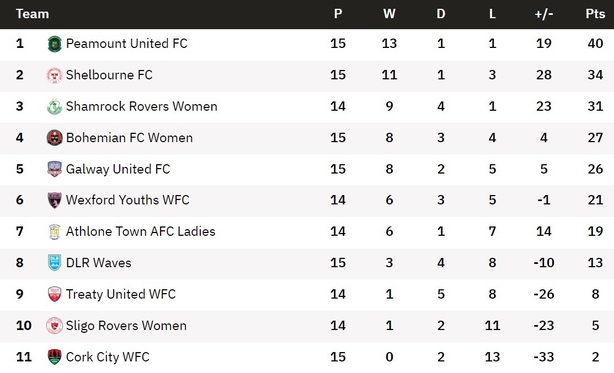Click the Treaty United WFC crest icon
Viewport: 614px width, 373px height.
point(54,294)
